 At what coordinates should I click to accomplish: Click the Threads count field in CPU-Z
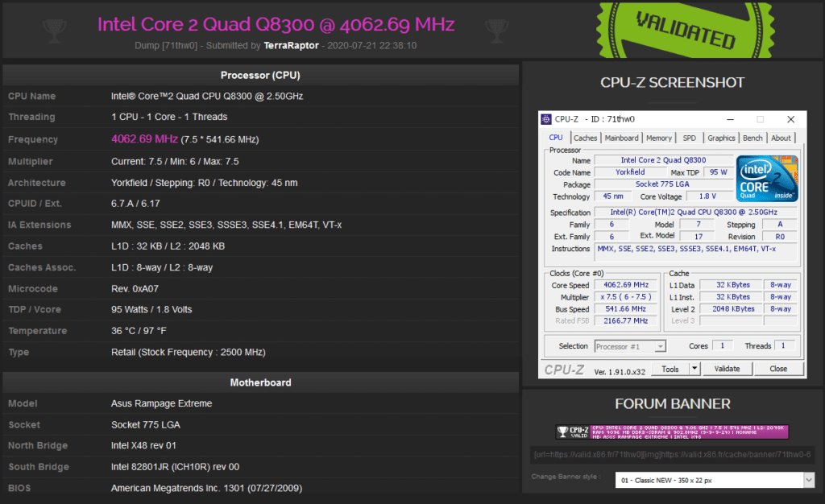click(x=783, y=346)
